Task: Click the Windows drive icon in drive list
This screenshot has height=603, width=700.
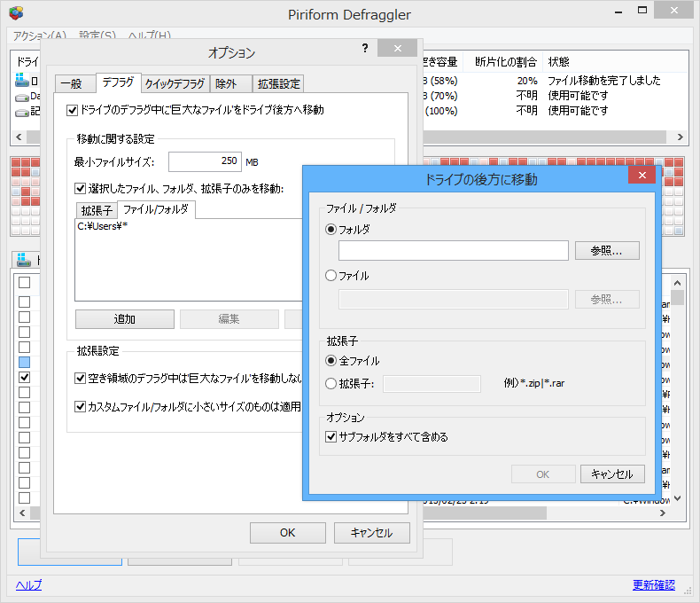Action: tap(22, 80)
